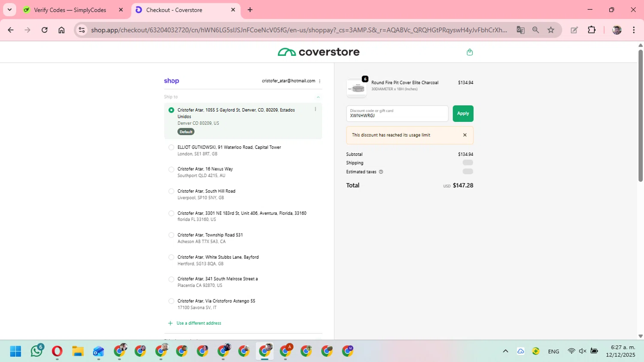The width and height of the screenshot is (644, 362).
Task: Open email account options menu
Action: [319, 81]
